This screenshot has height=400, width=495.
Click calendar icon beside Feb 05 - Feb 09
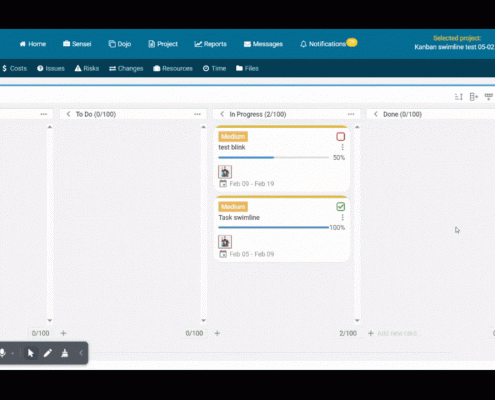coord(223,254)
